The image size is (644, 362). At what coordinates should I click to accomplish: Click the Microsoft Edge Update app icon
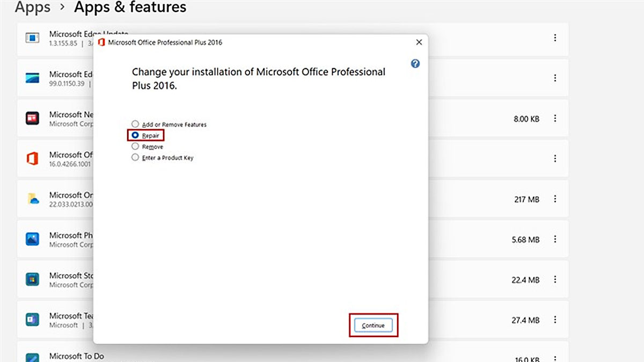tap(33, 38)
